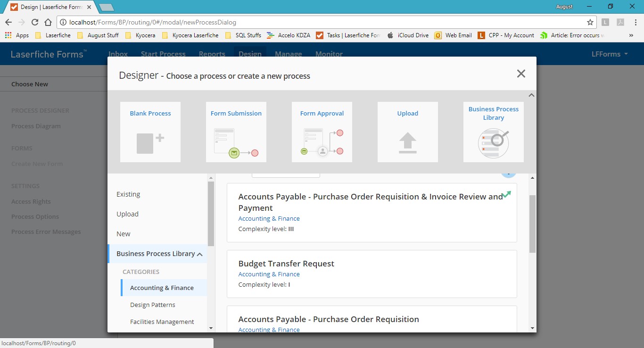Close the Designer dialog with the X
644x348 pixels.
(521, 74)
